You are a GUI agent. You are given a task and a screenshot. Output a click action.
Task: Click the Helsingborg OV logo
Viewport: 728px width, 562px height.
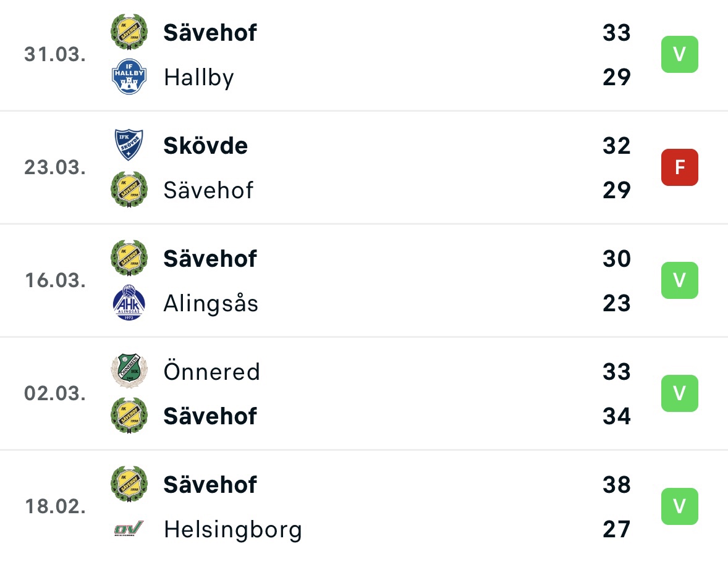[129, 529]
